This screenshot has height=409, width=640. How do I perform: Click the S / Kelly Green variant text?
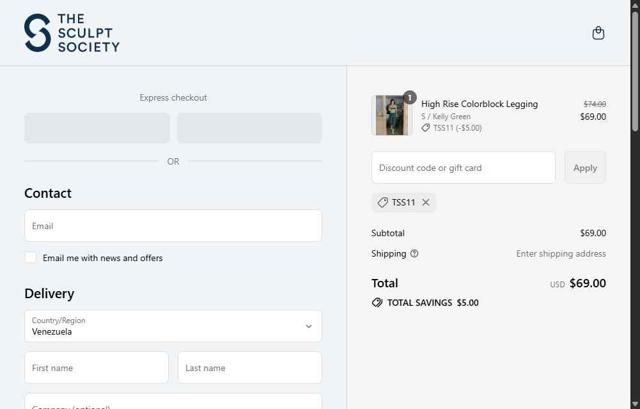[446, 116]
